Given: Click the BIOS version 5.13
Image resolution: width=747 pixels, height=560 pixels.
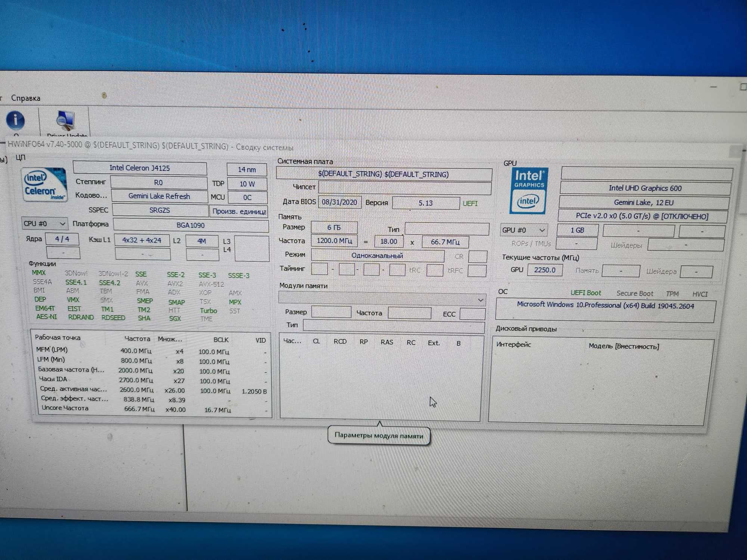Looking at the screenshot, I should tap(426, 203).
